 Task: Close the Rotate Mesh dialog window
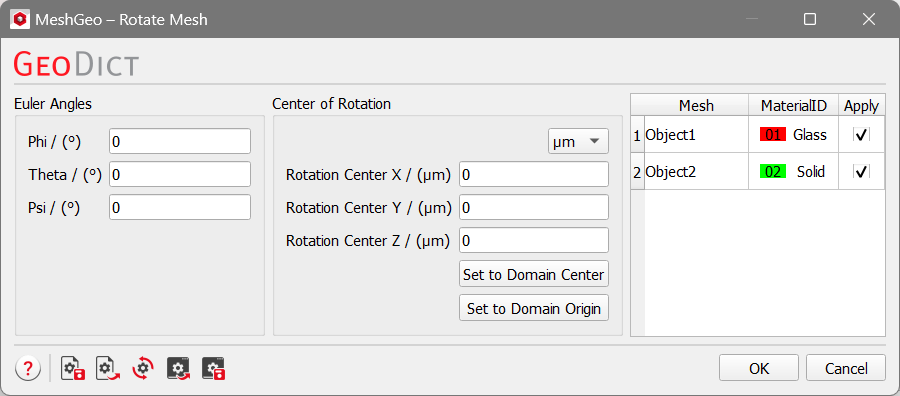(869, 20)
